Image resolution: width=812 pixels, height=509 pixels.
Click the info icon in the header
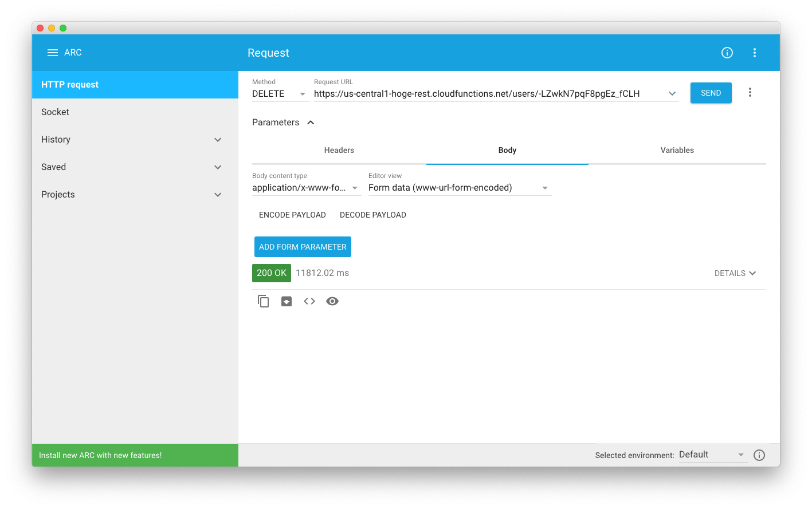(x=727, y=53)
